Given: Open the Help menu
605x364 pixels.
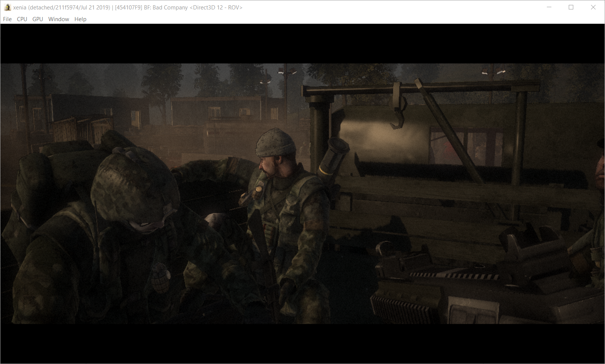Looking at the screenshot, I should 80,19.
